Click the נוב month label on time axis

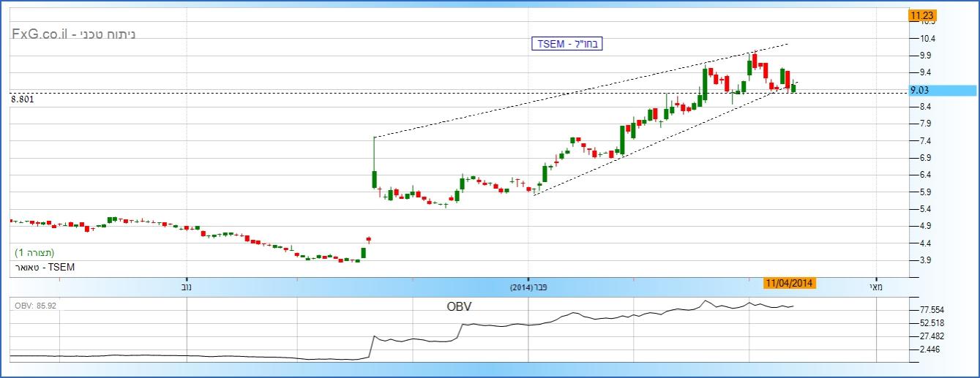click(186, 286)
